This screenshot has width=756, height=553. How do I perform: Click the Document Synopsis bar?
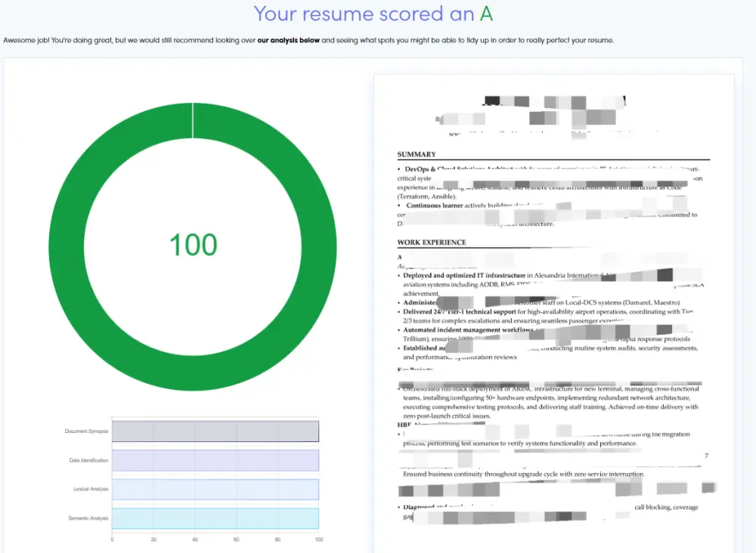point(215,431)
